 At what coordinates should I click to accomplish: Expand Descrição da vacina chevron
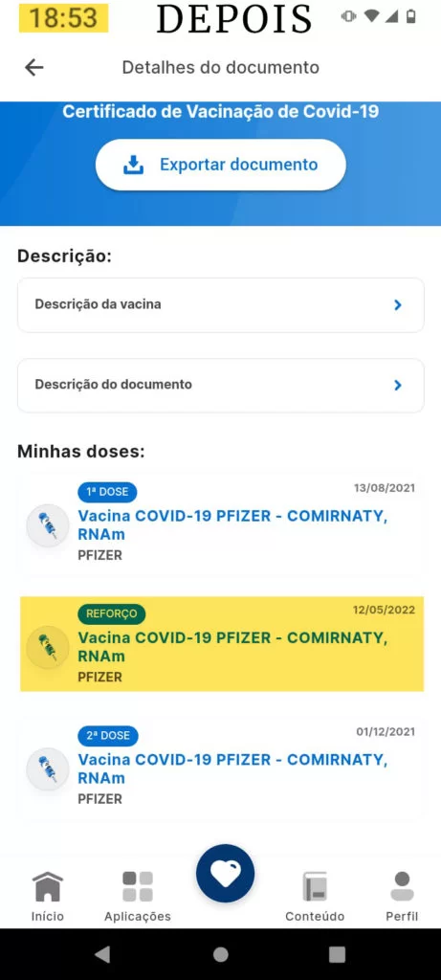[x=398, y=305]
